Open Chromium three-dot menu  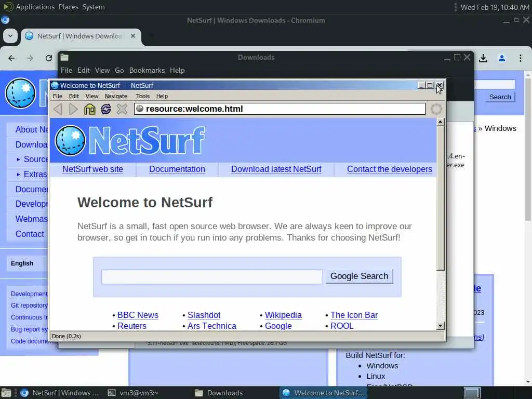521,58
